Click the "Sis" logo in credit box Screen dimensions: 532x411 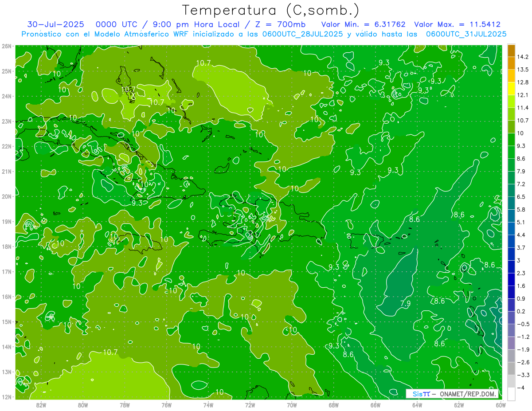click(417, 394)
